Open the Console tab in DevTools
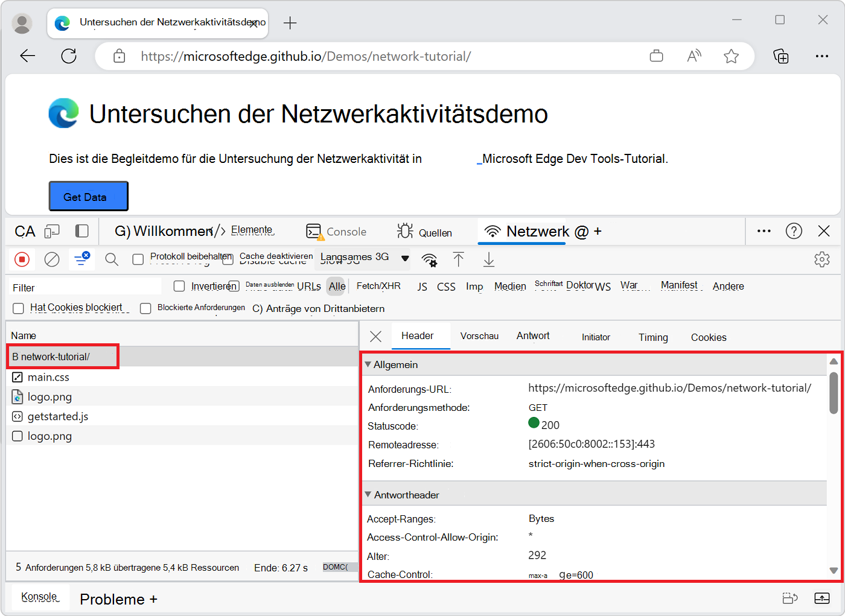The height and width of the screenshot is (616, 845). [337, 232]
